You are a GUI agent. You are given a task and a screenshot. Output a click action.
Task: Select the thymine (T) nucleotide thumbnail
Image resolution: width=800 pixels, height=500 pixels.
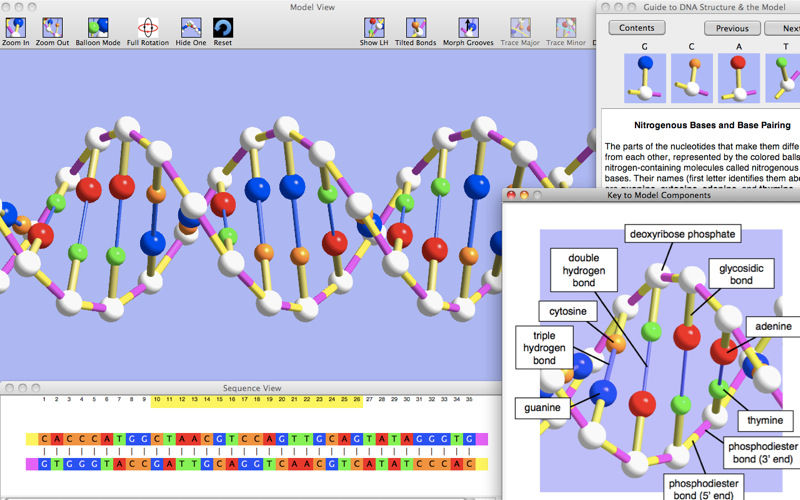(x=783, y=78)
